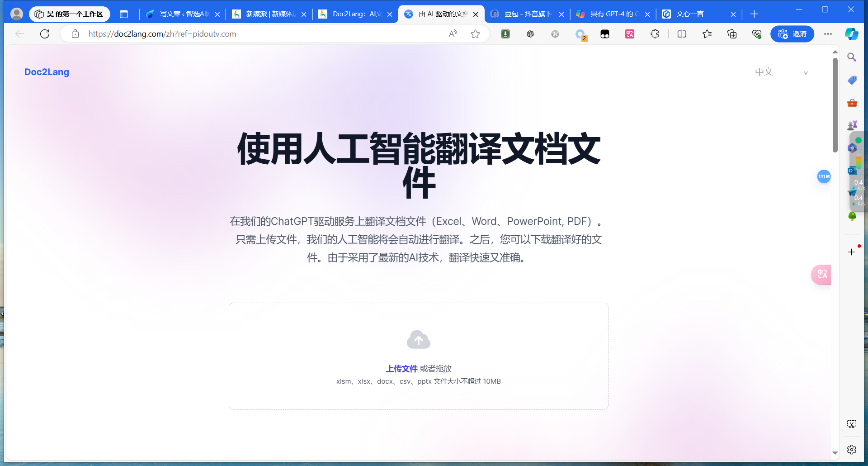The width and height of the screenshot is (868, 466).
Task: Open the Copilot icon in the toolbar
Action: click(852, 34)
